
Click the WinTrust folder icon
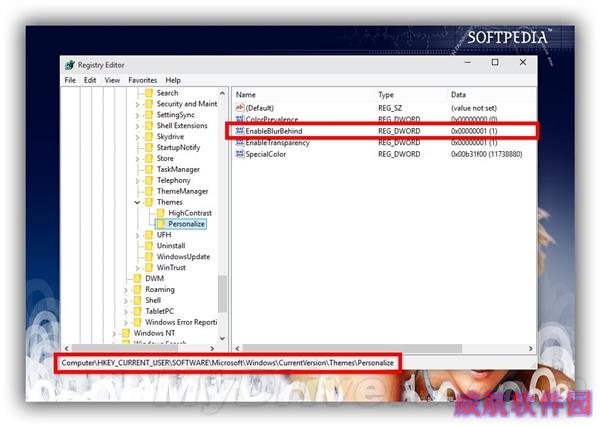[x=149, y=267]
